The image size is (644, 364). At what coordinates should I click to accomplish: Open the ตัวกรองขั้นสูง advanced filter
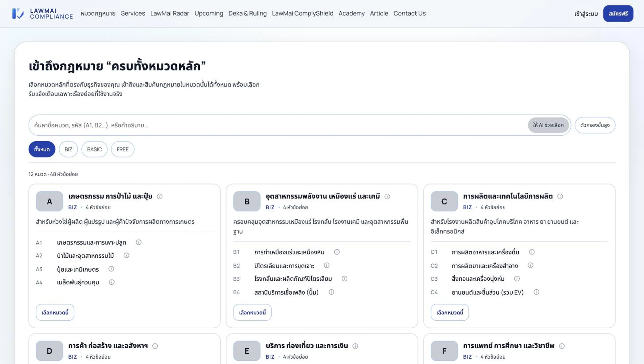point(595,125)
